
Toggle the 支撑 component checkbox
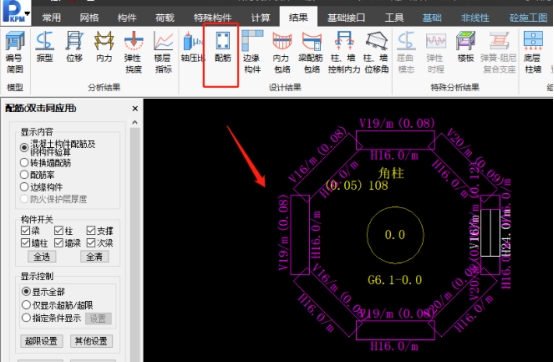click(91, 231)
